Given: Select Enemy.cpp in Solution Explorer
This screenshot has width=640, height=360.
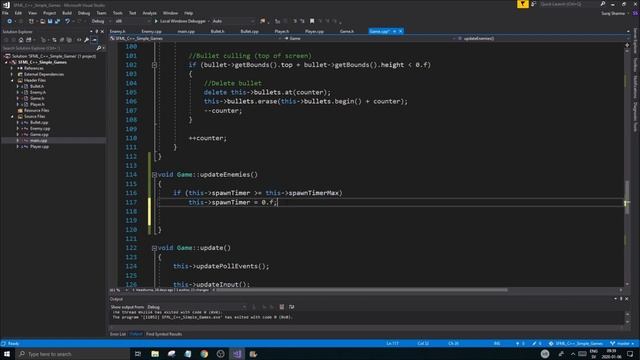Looking at the screenshot, I should point(40,129).
